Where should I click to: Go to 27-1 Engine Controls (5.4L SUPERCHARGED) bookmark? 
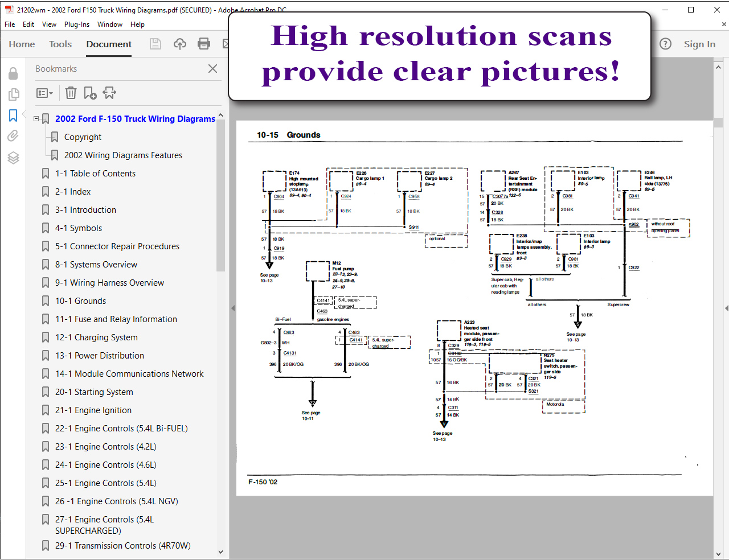(105, 525)
